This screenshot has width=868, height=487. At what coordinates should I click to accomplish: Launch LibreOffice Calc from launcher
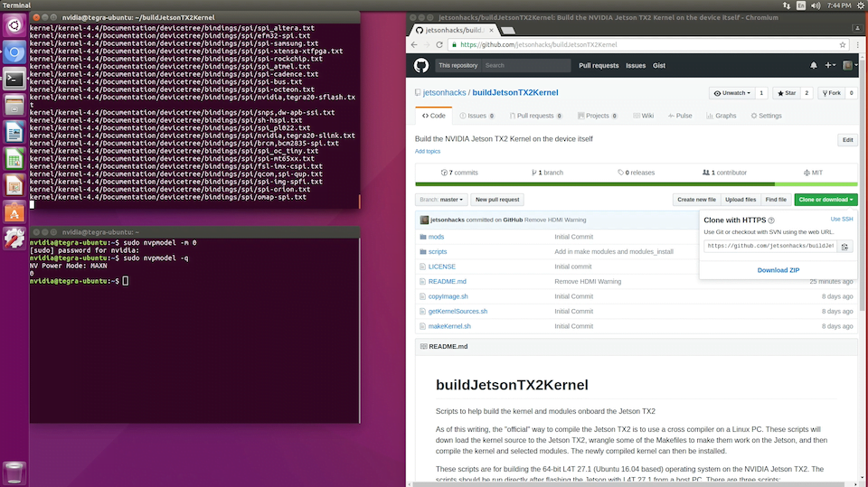pyautogui.click(x=14, y=159)
